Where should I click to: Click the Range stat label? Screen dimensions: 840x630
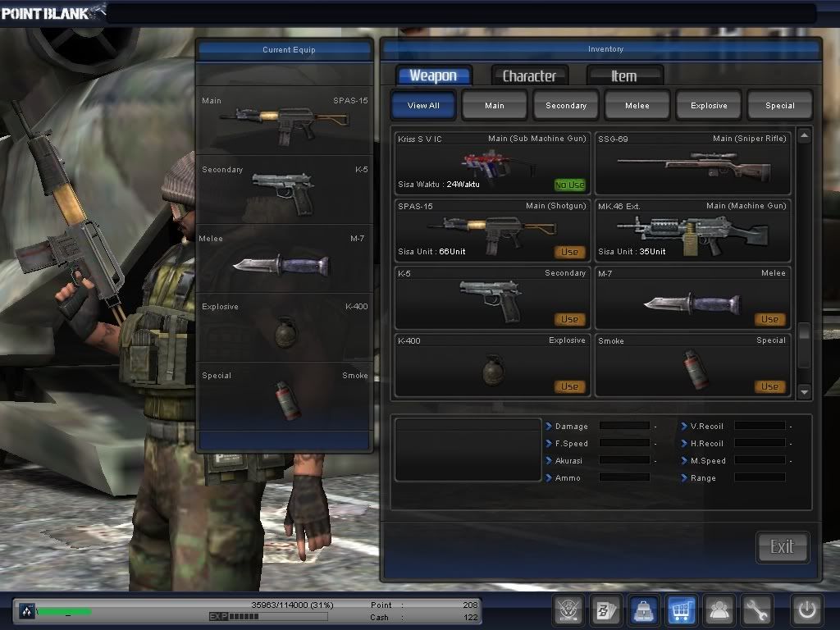click(x=703, y=478)
